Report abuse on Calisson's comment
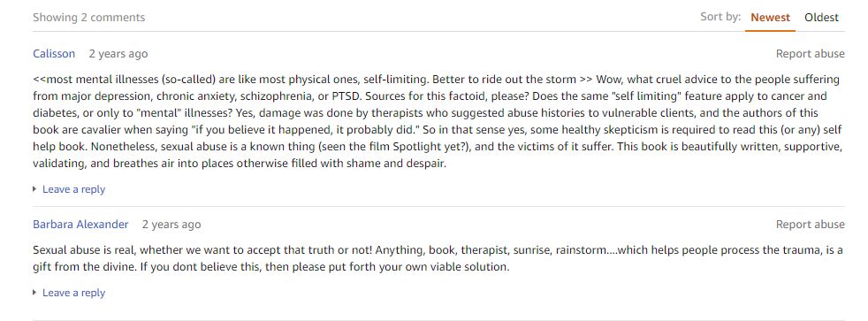This screenshot has width=868, height=321. tap(810, 54)
